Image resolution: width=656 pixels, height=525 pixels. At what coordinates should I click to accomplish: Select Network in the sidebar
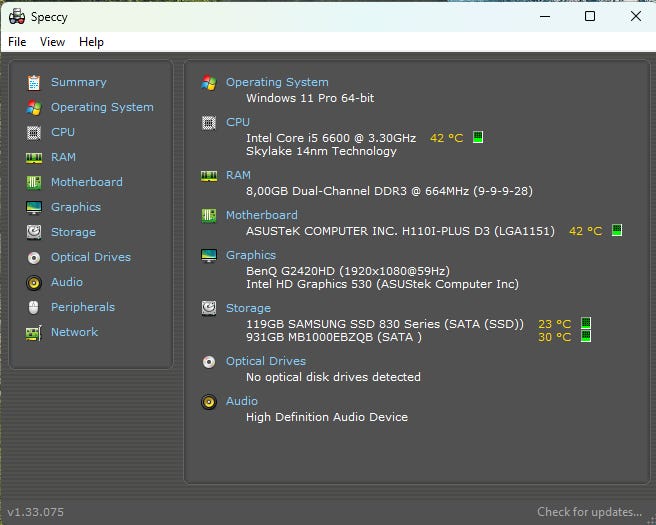coord(74,332)
